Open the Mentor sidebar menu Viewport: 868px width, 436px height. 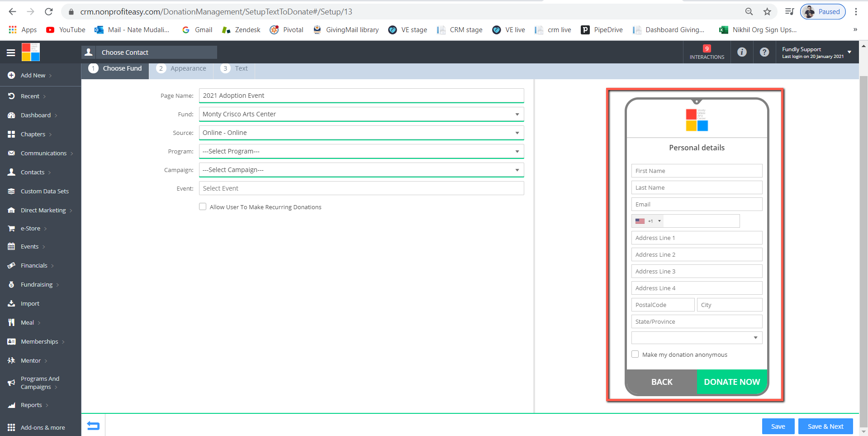(x=28, y=360)
